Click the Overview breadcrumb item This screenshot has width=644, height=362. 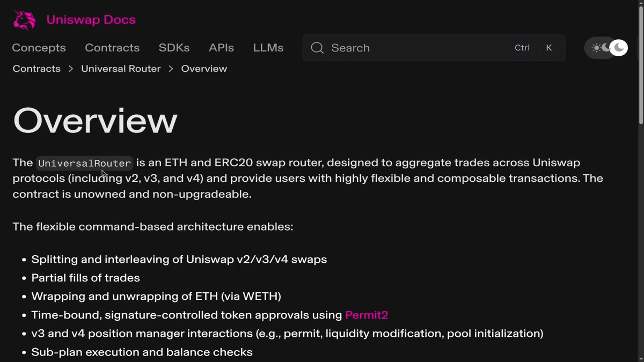tap(204, 69)
